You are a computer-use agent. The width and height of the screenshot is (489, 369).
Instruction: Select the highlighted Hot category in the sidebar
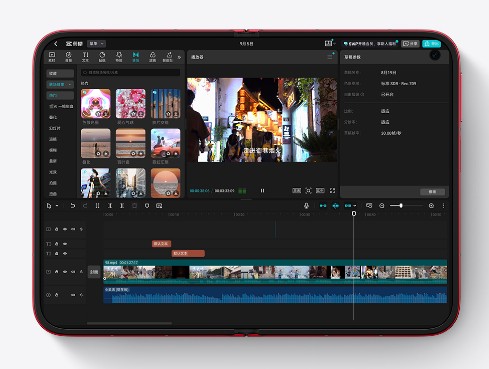(x=60, y=95)
